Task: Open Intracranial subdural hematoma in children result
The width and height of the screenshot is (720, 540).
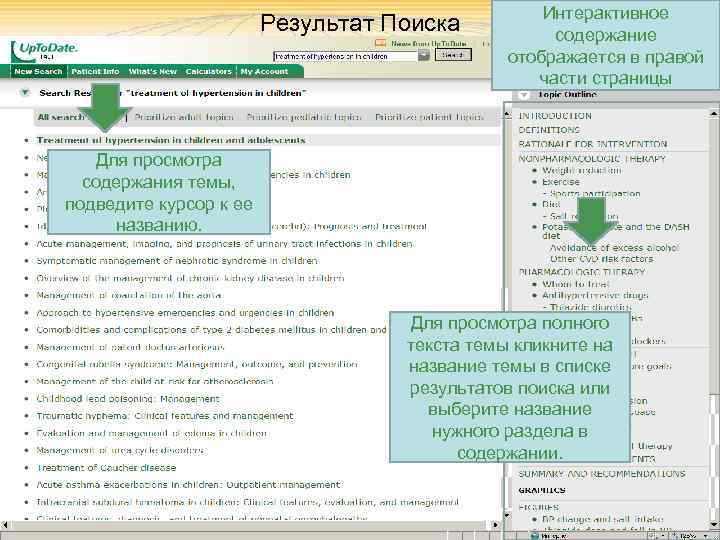Action: pos(248,502)
